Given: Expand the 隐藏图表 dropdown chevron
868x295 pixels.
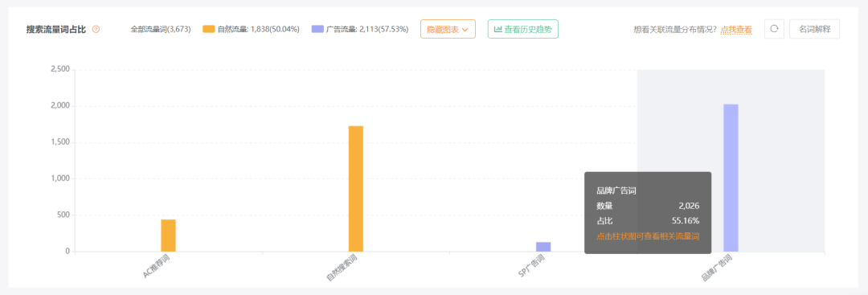Looking at the screenshot, I should pos(465,29).
